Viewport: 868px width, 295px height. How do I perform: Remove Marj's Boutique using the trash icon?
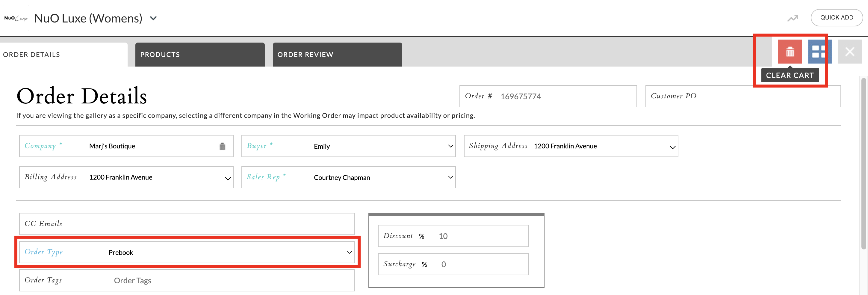pyautogui.click(x=222, y=146)
